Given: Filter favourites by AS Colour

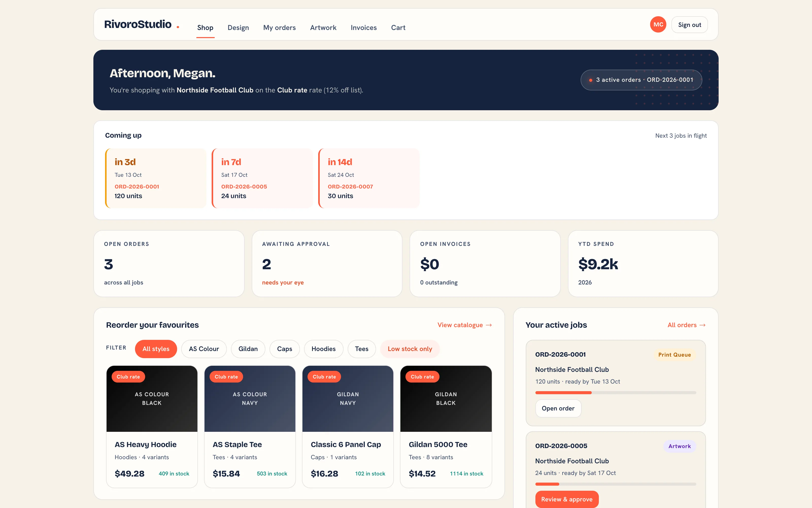Looking at the screenshot, I should (x=204, y=349).
